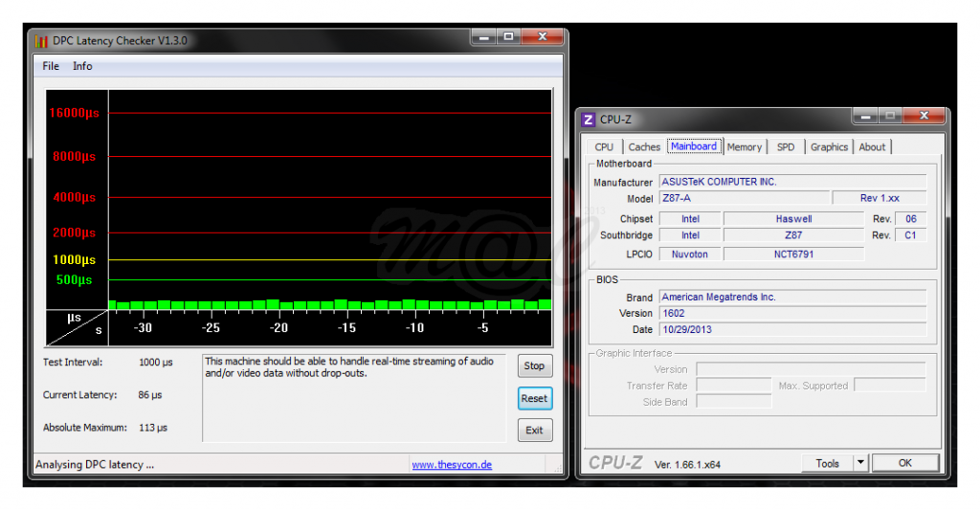Viewport: 980px width, 509px height.
Task: Click the DPC Latency Checker title bar icon
Action: 41,40
